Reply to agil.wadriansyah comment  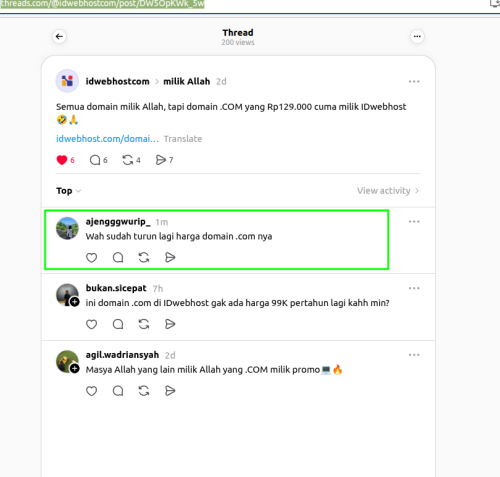[x=118, y=391]
